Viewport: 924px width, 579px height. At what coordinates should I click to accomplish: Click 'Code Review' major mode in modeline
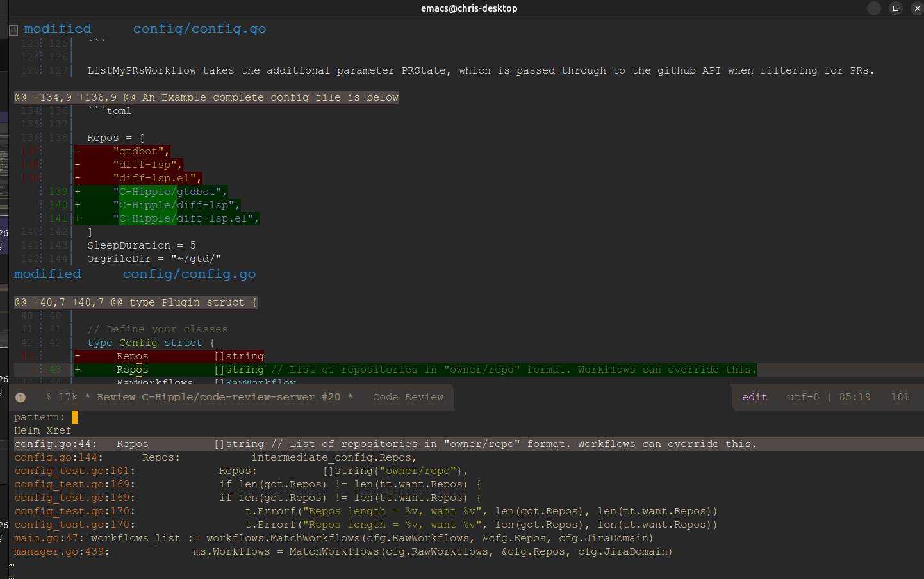[408, 397]
